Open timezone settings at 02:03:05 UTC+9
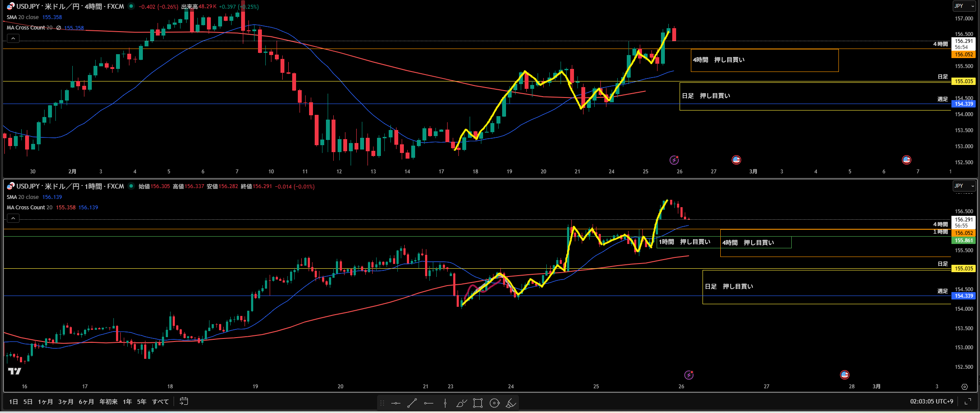The image size is (980, 413). click(932, 401)
